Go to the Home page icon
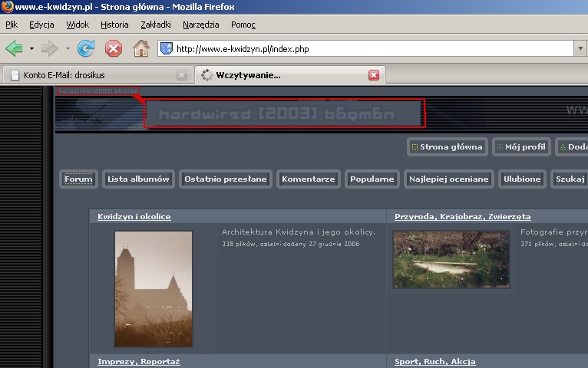Image resolution: width=588 pixels, height=368 pixels. (141, 48)
